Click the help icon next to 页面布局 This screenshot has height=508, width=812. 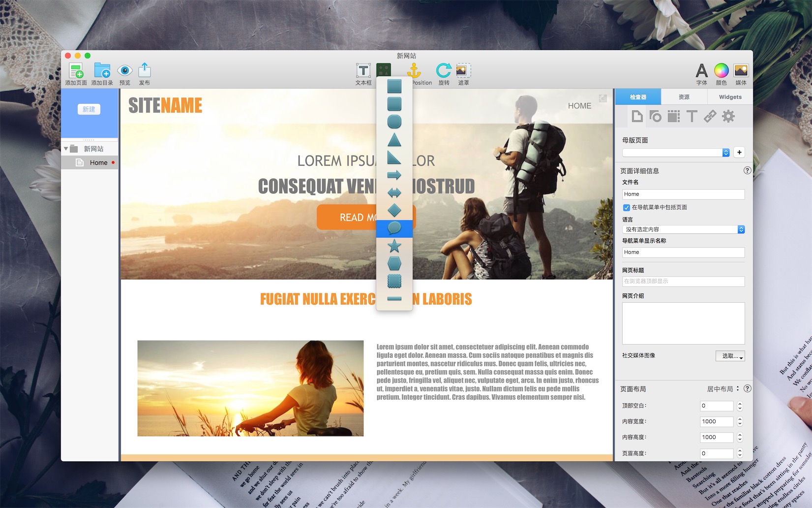point(747,388)
